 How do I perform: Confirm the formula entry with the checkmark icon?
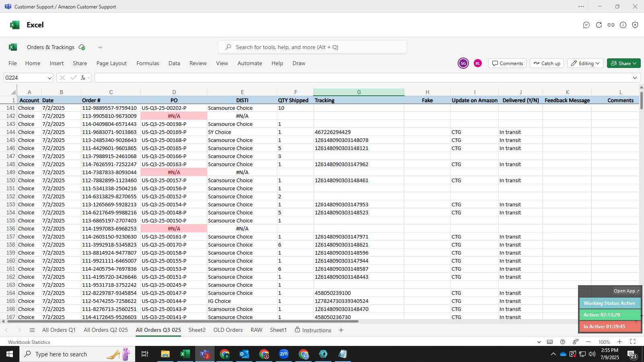(x=73, y=78)
